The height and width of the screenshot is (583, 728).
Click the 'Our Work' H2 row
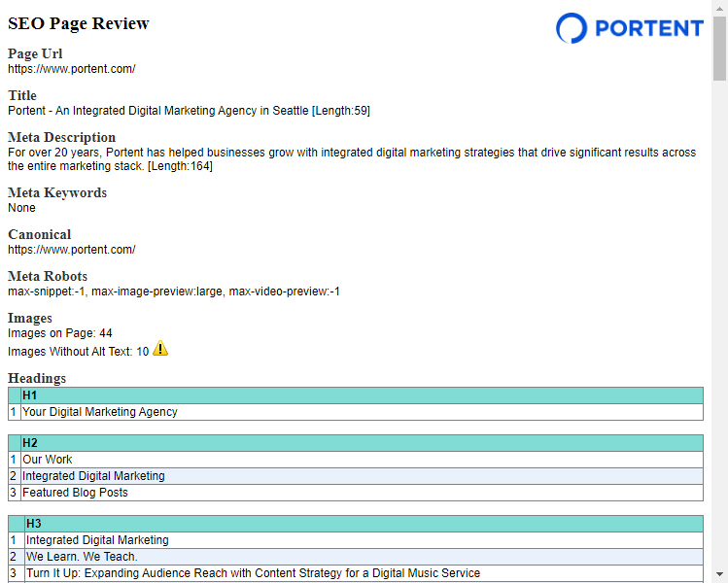(x=356, y=459)
